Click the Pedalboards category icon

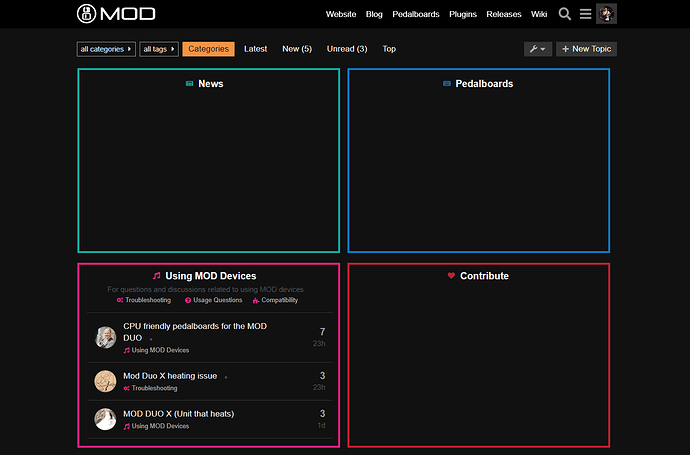click(x=447, y=84)
